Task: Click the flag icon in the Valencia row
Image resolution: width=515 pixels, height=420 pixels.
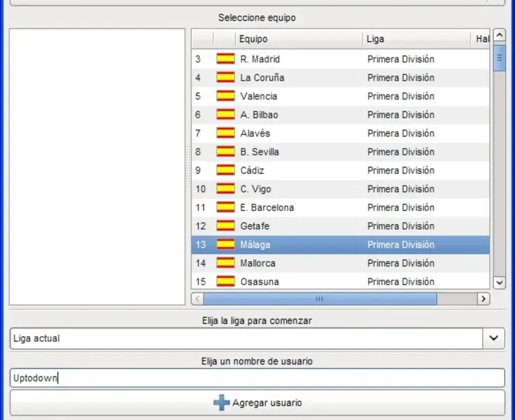Action: (x=225, y=96)
